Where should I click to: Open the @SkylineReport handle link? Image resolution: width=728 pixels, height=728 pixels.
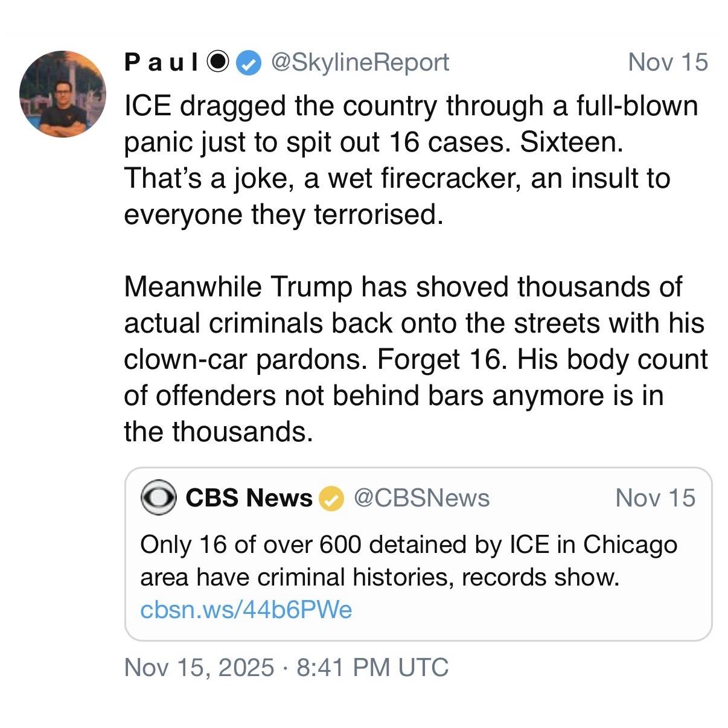pos(360,62)
